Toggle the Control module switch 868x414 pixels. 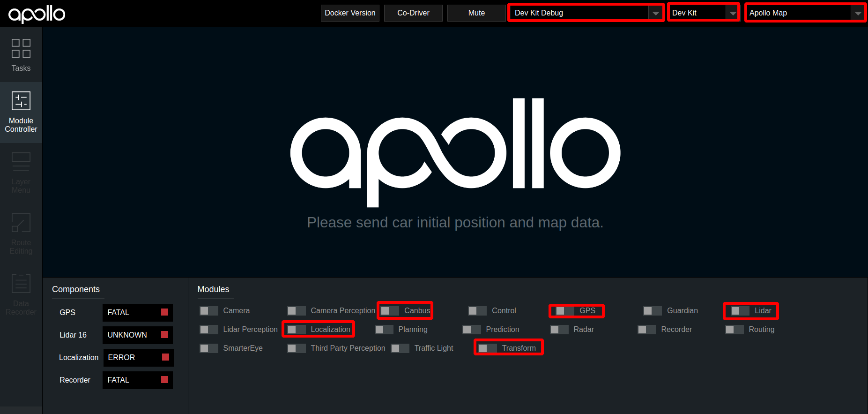coord(477,311)
